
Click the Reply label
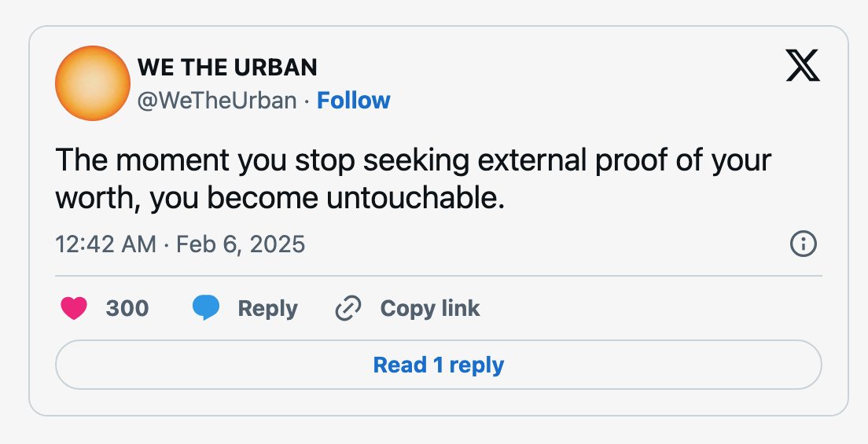[267, 309]
